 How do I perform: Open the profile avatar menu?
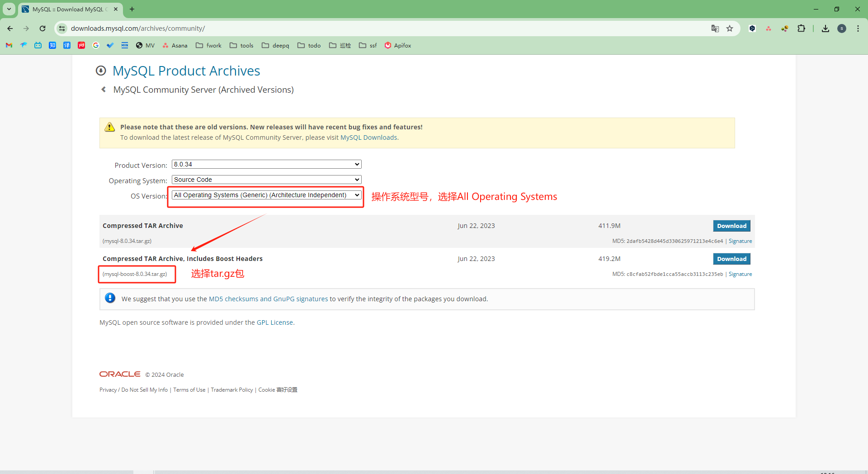point(842,28)
